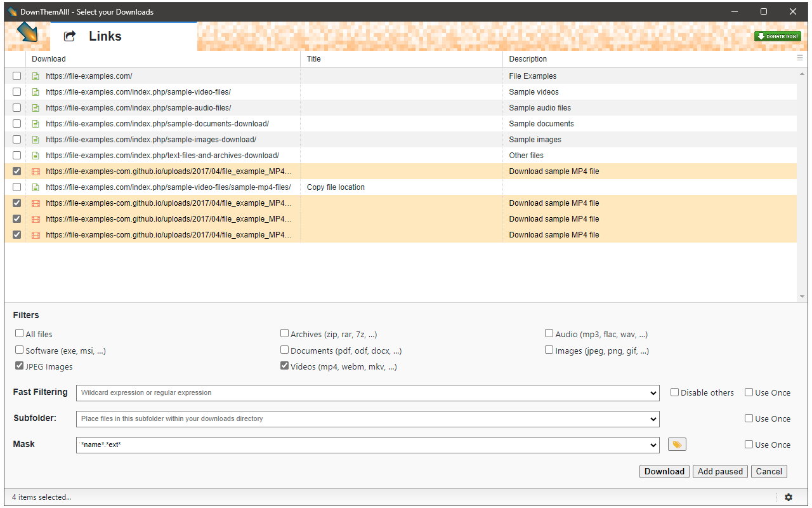Image resolution: width=812 pixels, height=508 pixels.
Task: Select the 'Sample images' description cell
Action: click(x=650, y=140)
